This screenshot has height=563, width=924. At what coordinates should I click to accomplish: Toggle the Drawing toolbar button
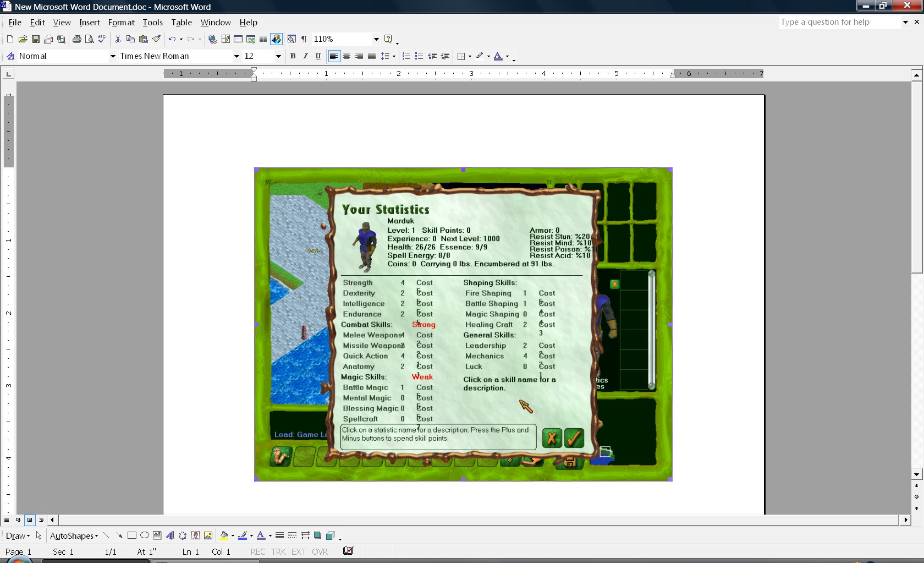coord(276,39)
